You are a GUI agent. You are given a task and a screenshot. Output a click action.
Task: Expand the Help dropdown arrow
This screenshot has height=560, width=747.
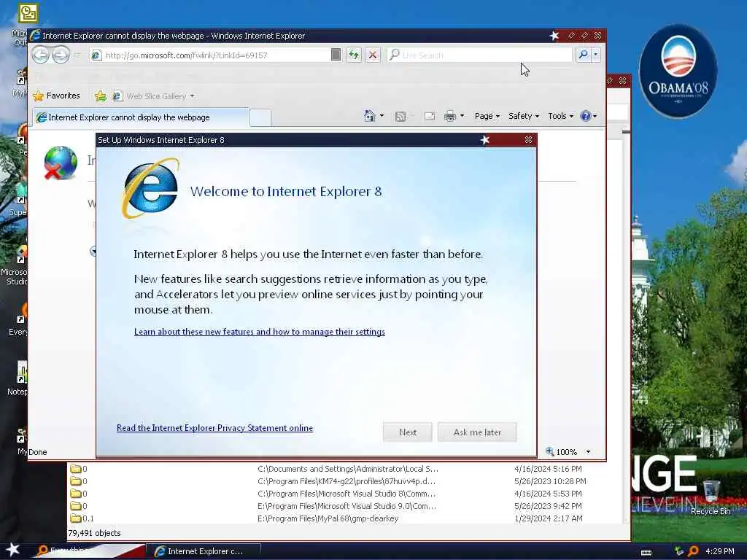click(595, 116)
